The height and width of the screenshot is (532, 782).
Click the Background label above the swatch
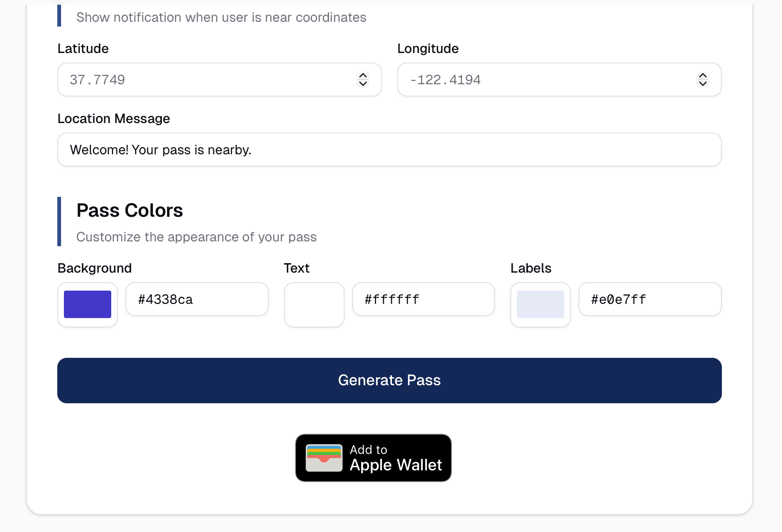(94, 268)
